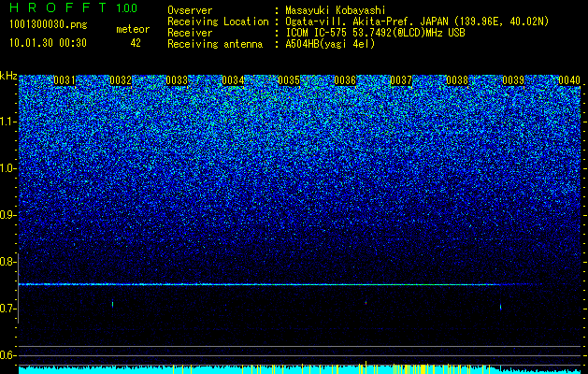
Task: Click the 0.8 kHz axis label
Action: click(8, 262)
